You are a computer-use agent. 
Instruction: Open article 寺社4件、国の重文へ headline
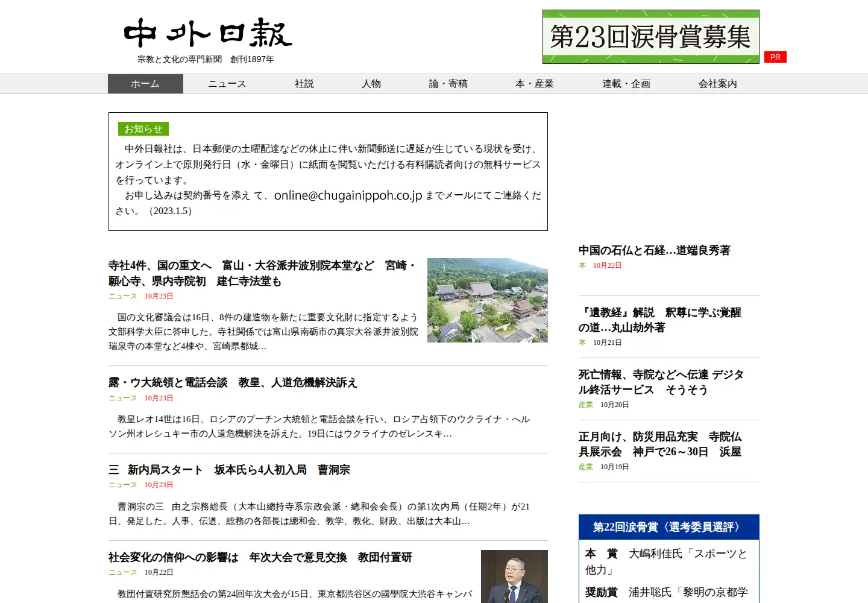[262, 273]
